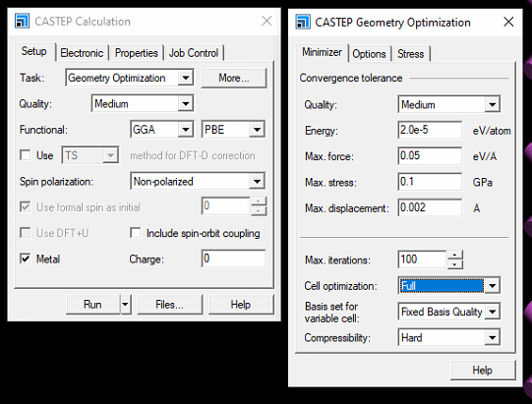Open the Spin polarization dropdown
The image size is (532, 404).
198,182
